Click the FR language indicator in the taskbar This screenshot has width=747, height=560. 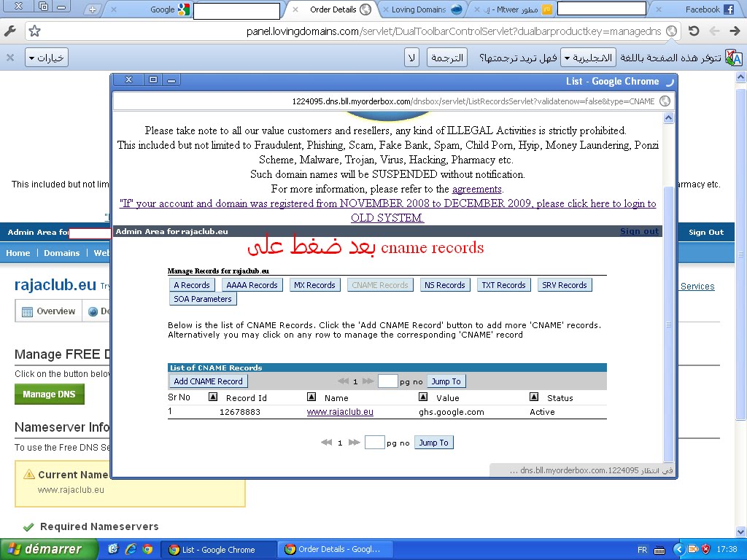coord(642,550)
